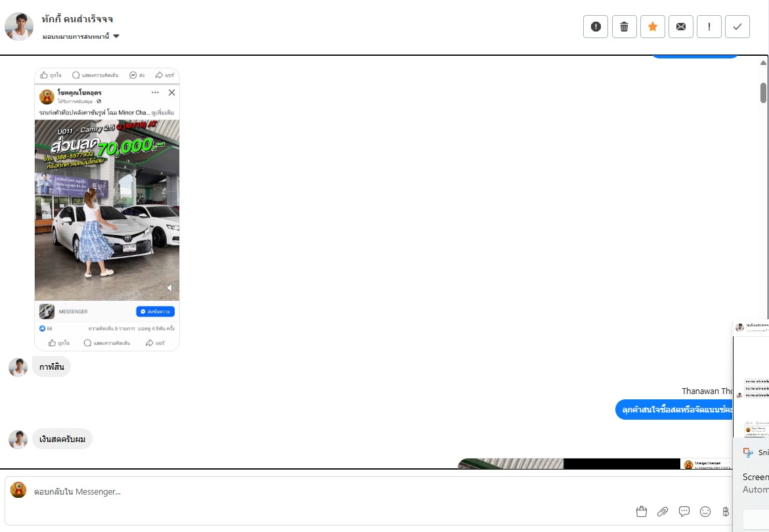The width and height of the screenshot is (769, 532).
Task: Click the page name โชคคูณโชคอุดร in the post
Action: [79, 92]
